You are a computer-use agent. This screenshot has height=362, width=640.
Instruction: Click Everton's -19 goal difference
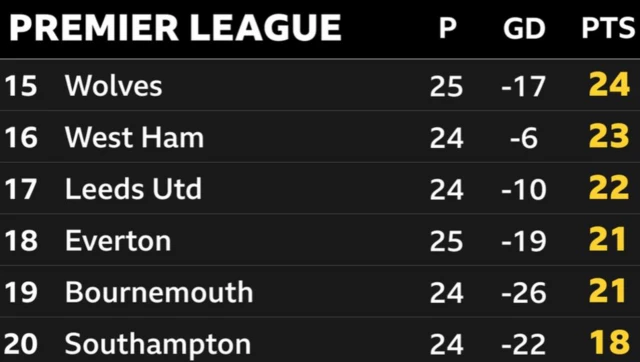(524, 241)
